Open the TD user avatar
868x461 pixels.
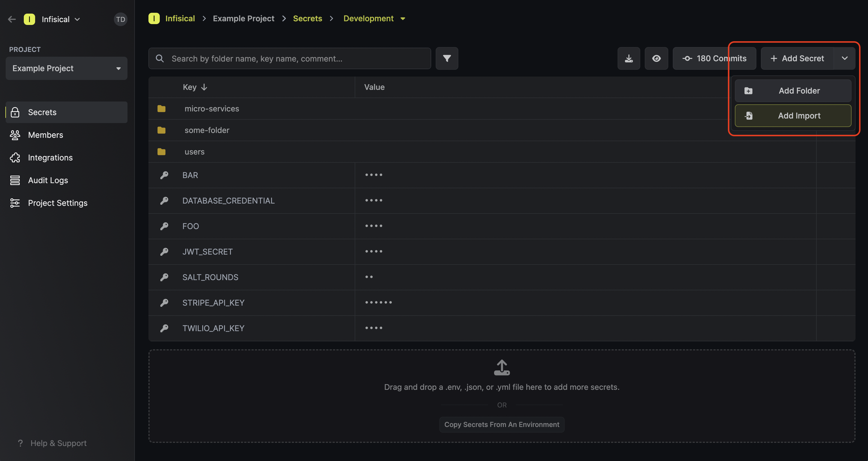pos(120,19)
